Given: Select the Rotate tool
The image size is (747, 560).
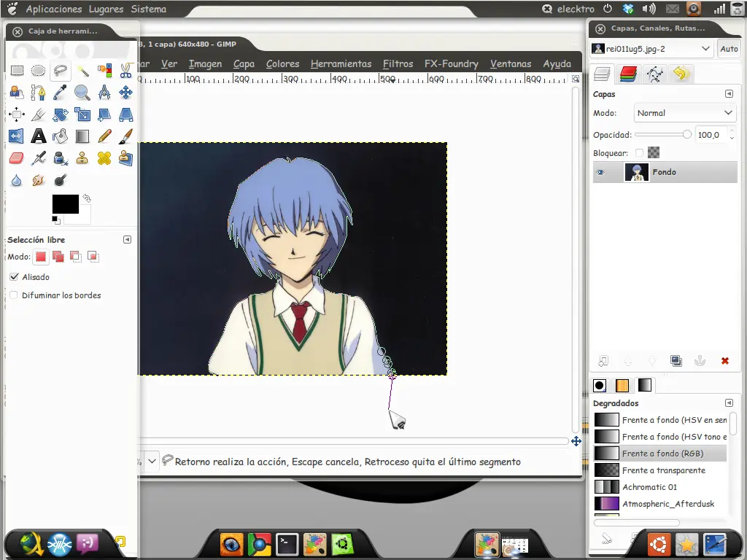Looking at the screenshot, I should coord(60,114).
